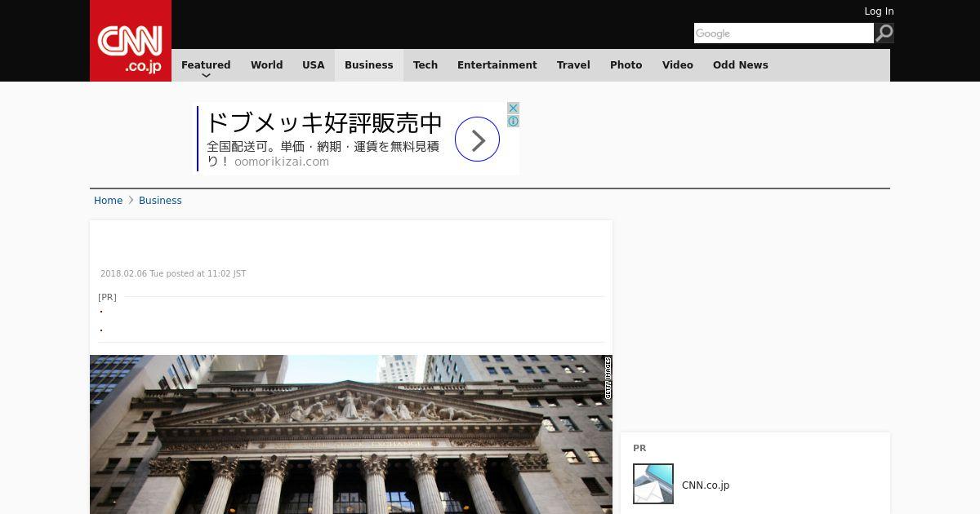Select the Business tab
The image size is (980, 514).
click(x=369, y=65)
